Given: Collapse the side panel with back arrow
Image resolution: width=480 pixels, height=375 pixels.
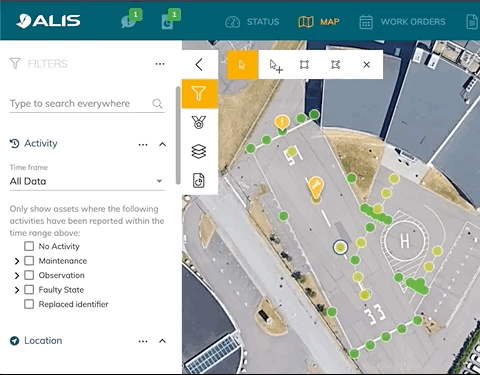Looking at the screenshot, I should [199, 65].
